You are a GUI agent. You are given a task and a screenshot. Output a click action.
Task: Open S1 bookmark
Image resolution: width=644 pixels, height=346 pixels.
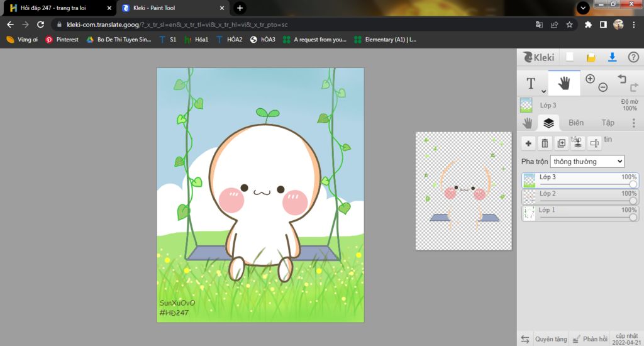click(x=168, y=40)
